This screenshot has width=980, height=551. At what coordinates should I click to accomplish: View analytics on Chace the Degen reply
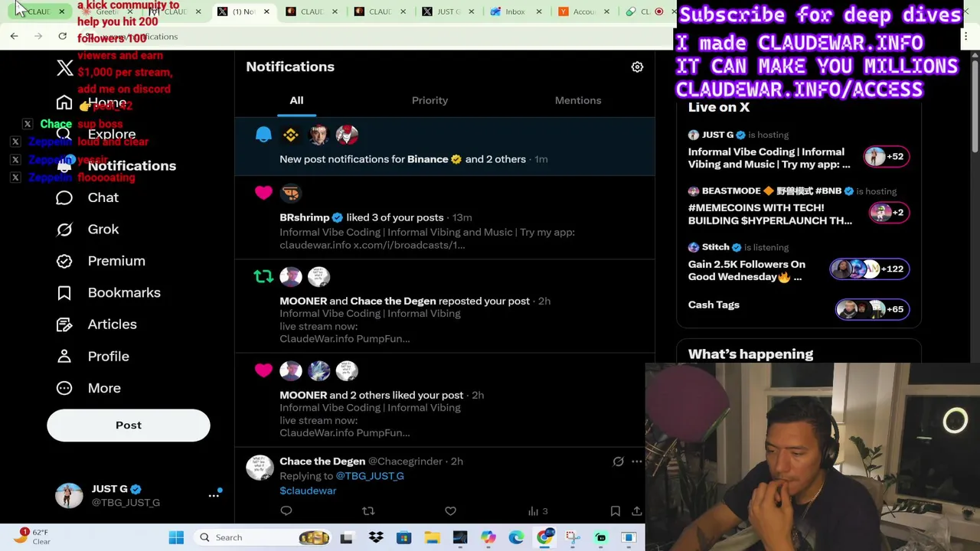click(537, 511)
